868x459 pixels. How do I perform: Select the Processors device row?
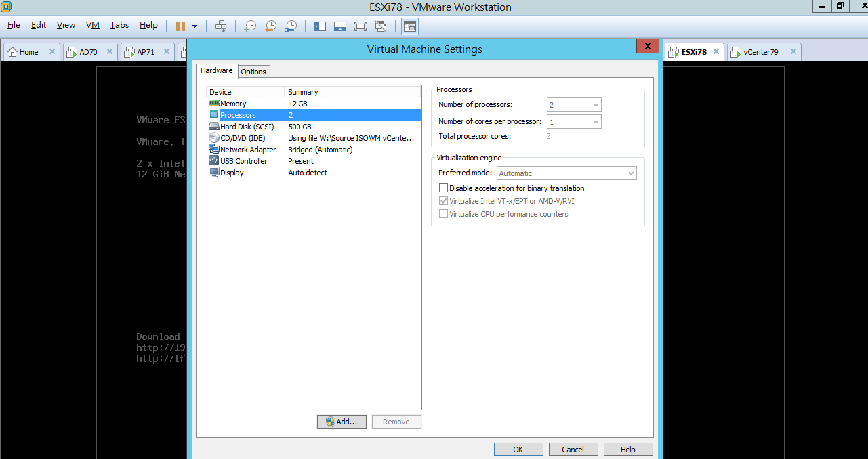coord(313,115)
